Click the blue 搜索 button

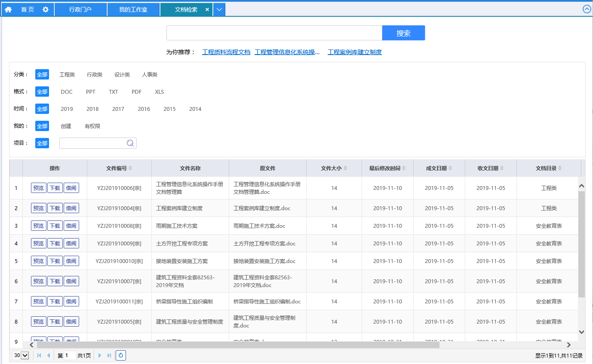click(x=403, y=33)
